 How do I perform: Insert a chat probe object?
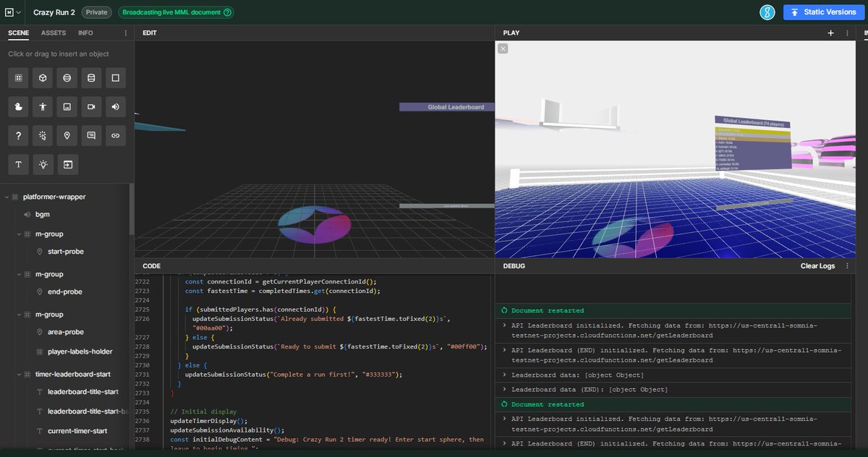[90, 135]
